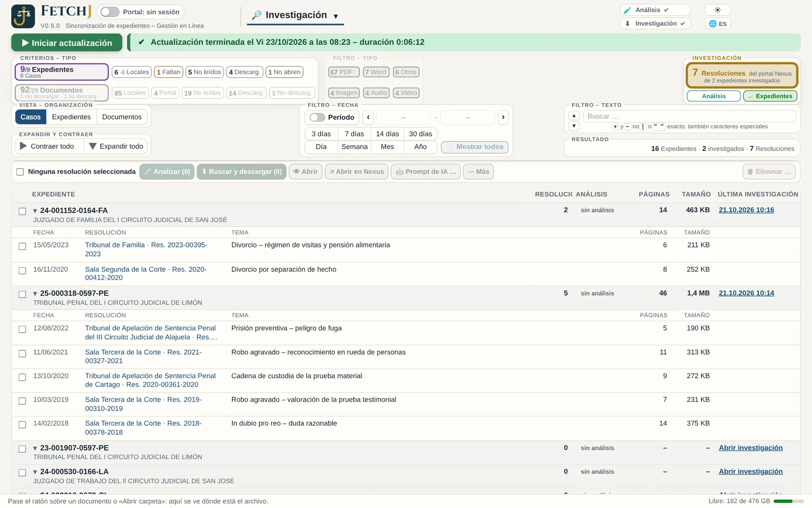
Task: Collapse expediente 25-000318-0597-PE row
Action: (x=35, y=294)
